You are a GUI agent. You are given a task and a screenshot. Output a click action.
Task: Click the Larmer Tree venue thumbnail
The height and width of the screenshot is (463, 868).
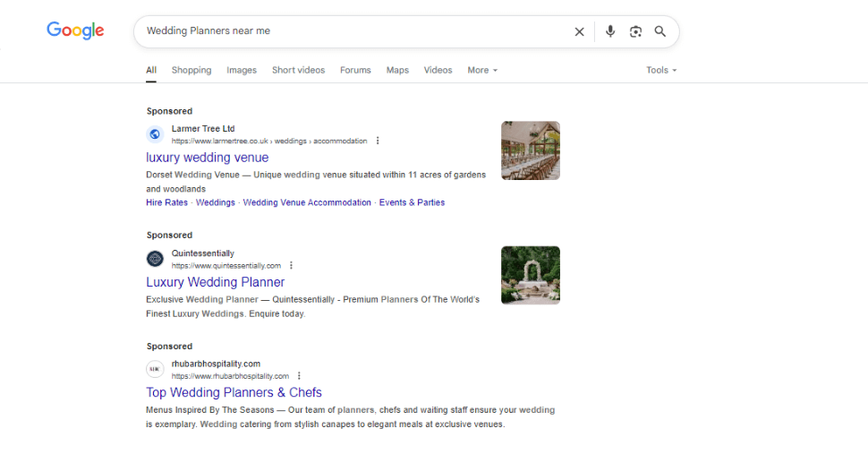[x=531, y=150]
